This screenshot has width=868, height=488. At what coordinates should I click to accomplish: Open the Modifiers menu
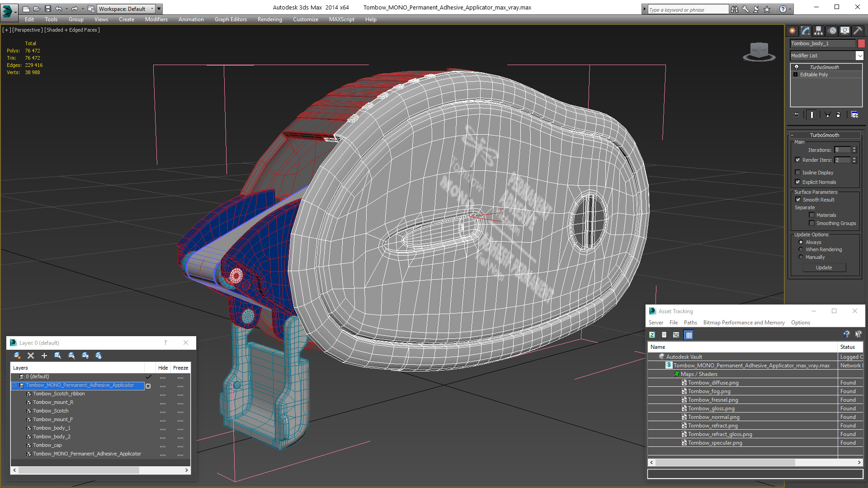pyautogui.click(x=156, y=19)
